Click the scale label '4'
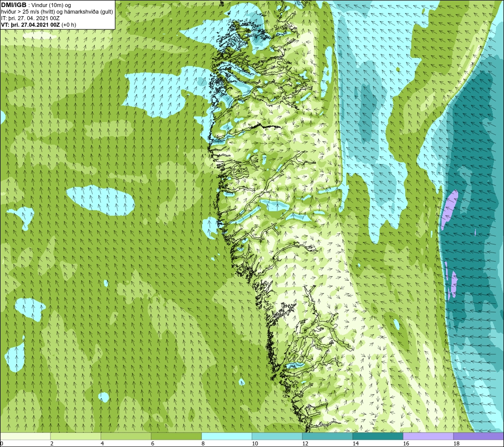The height and width of the screenshot is (447, 504). (102, 444)
